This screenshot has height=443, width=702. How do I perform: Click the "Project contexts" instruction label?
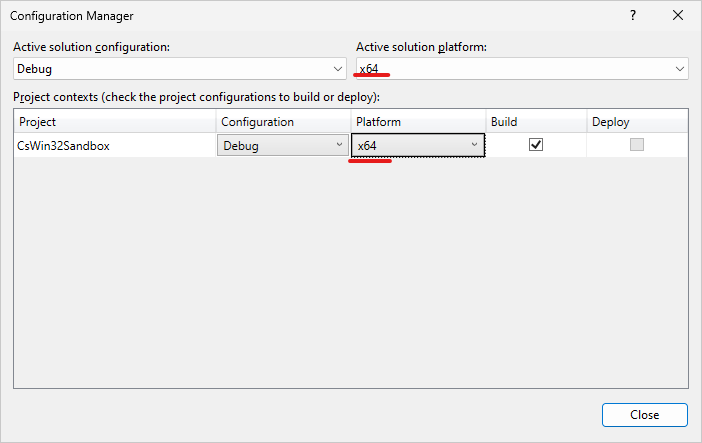(x=203, y=97)
